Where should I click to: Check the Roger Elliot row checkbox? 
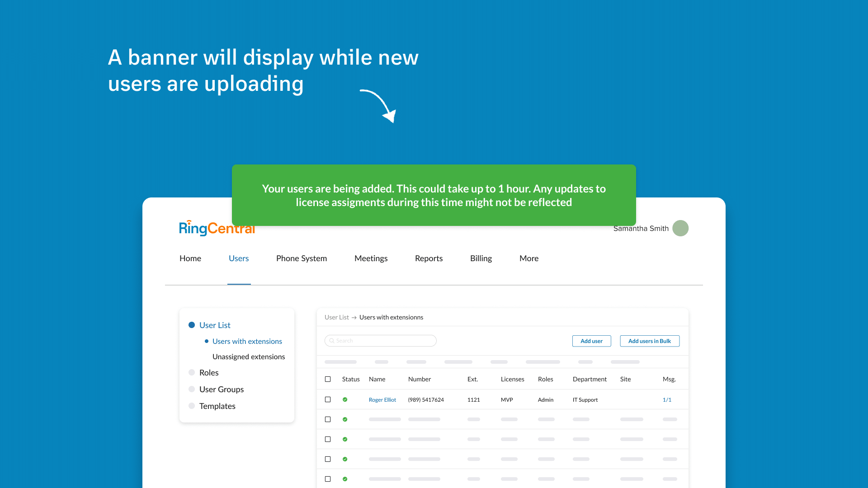point(328,399)
